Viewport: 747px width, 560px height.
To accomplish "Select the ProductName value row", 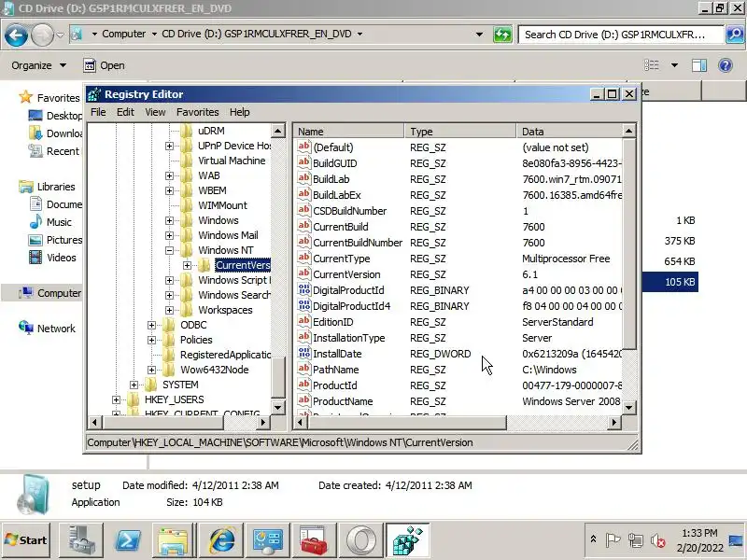I will (x=458, y=401).
